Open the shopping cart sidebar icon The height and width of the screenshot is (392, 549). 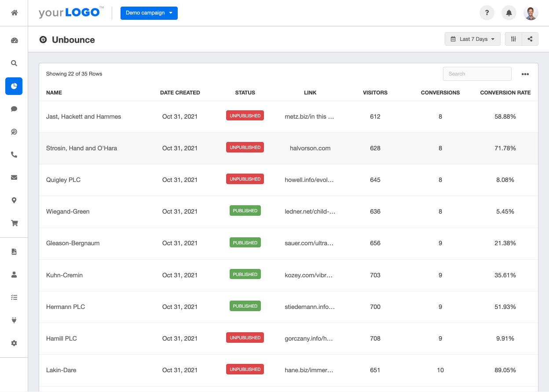pyautogui.click(x=14, y=223)
